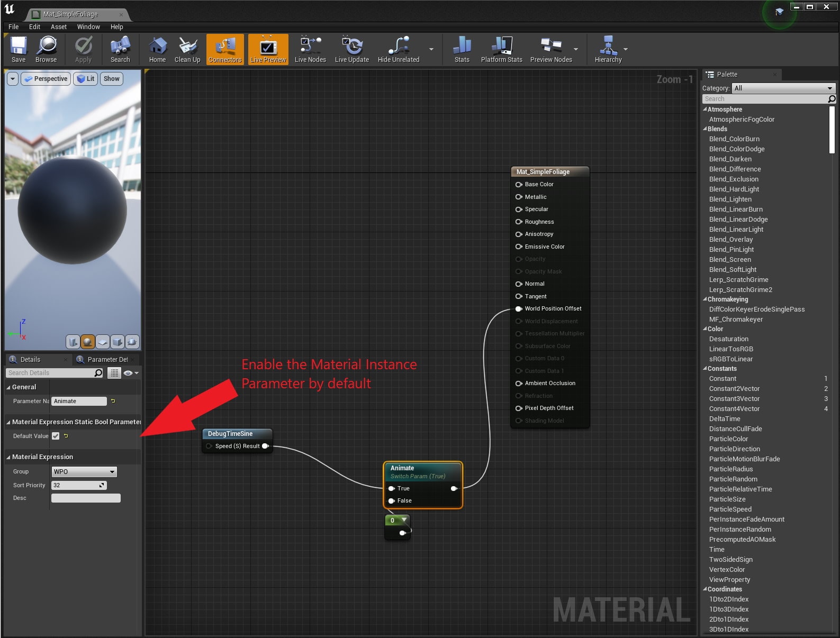
Task: Click the Show viewport button
Action: (111, 79)
